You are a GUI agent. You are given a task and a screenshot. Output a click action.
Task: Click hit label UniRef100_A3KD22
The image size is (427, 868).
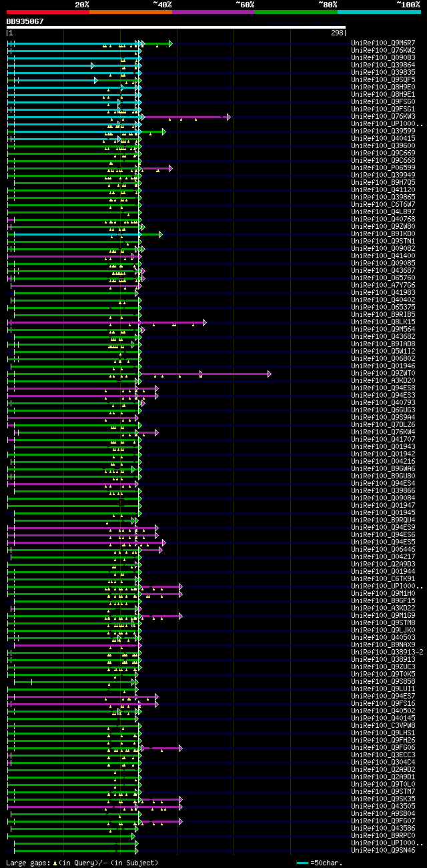tap(383, 608)
